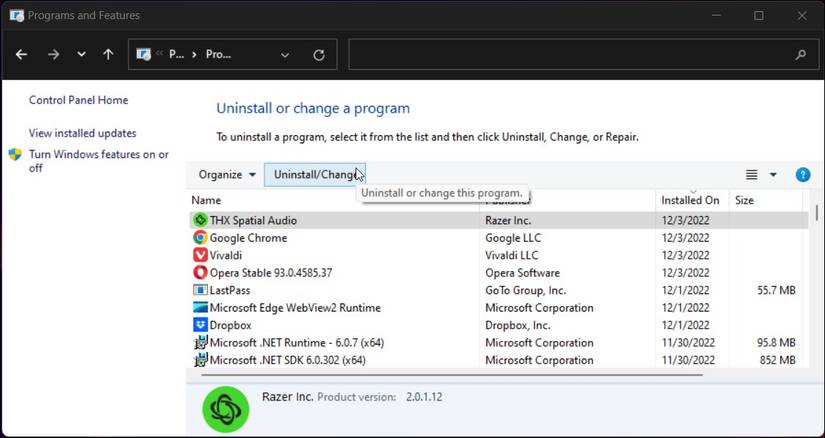Click the 'P...' breadcrumb in address bar
The width and height of the screenshot is (825, 438).
[x=176, y=54]
